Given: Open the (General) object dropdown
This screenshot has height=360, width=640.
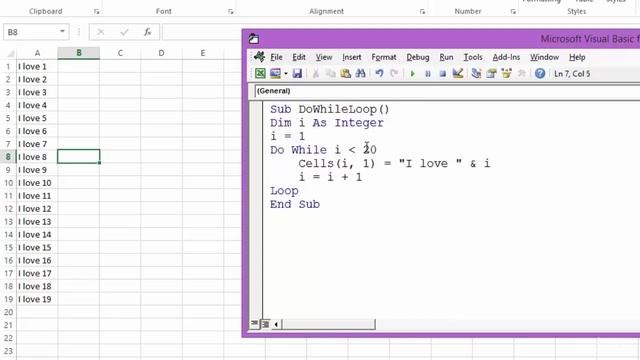Looking at the screenshot, I should click(447, 91).
